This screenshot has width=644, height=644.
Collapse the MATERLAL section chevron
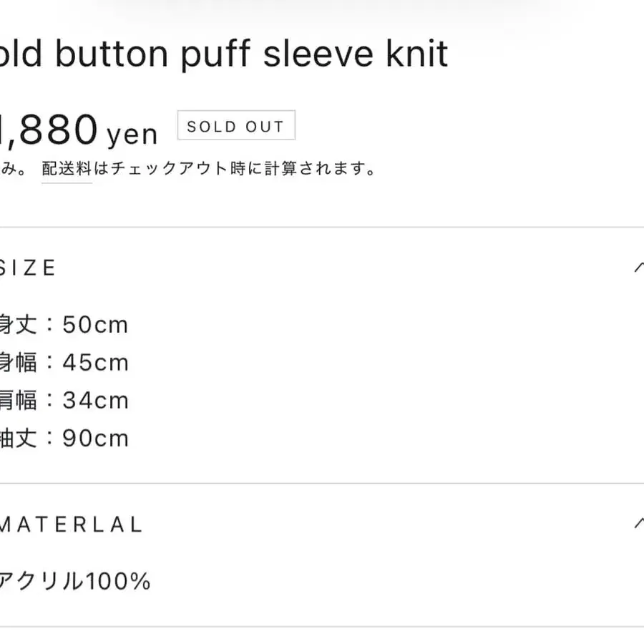(639, 524)
